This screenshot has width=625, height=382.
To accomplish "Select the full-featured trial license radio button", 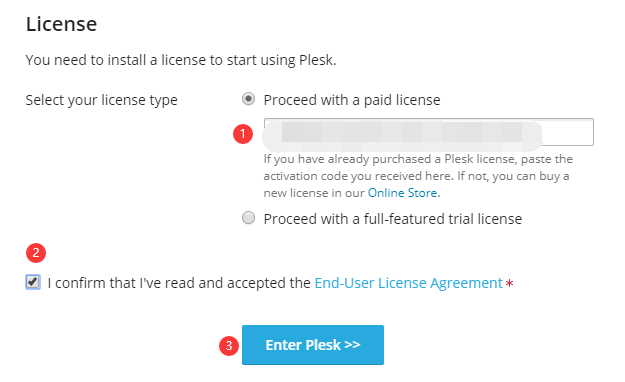I will tap(248, 218).
